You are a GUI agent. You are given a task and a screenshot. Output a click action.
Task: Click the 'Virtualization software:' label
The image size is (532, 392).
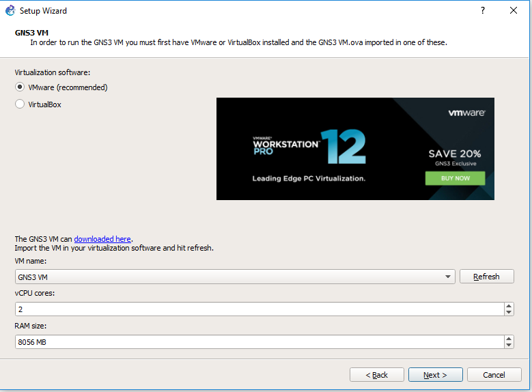(x=53, y=72)
